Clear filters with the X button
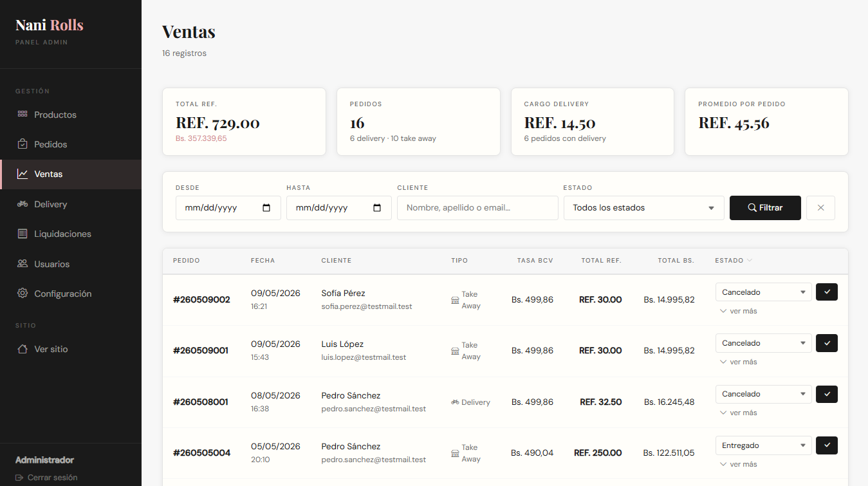The image size is (868, 486). point(820,208)
